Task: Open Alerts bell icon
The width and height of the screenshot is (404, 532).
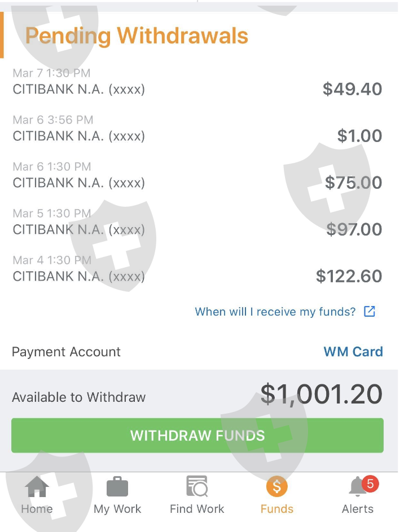Action: click(x=357, y=487)
